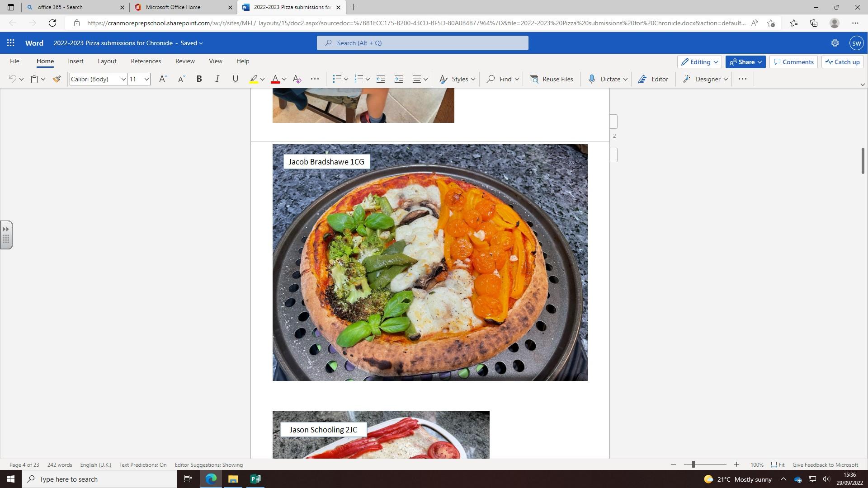Increase font size with grow icon
Viewport: 868px width, 488px height.
tap(163, 79)
